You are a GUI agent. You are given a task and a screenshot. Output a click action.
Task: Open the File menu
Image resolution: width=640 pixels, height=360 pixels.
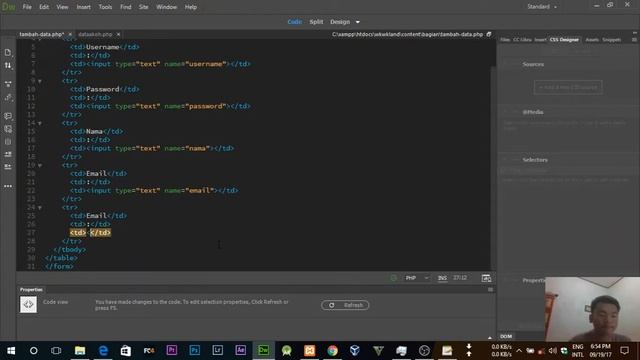click(27, 7)
